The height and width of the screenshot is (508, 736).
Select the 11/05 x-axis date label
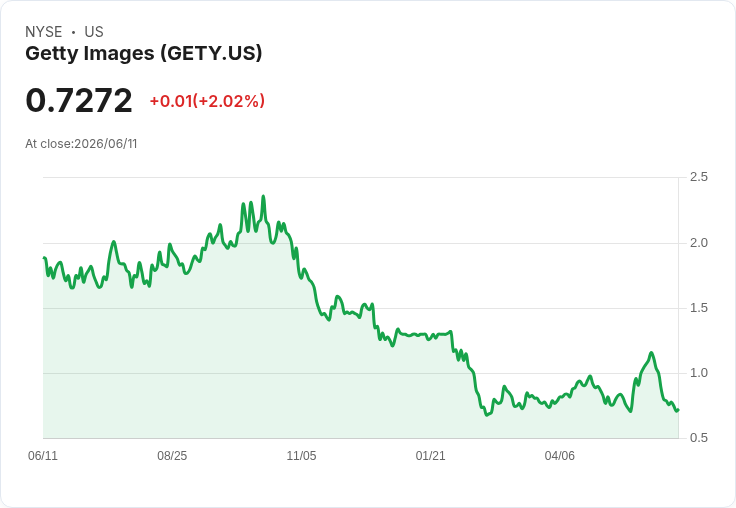coord(301,455)
